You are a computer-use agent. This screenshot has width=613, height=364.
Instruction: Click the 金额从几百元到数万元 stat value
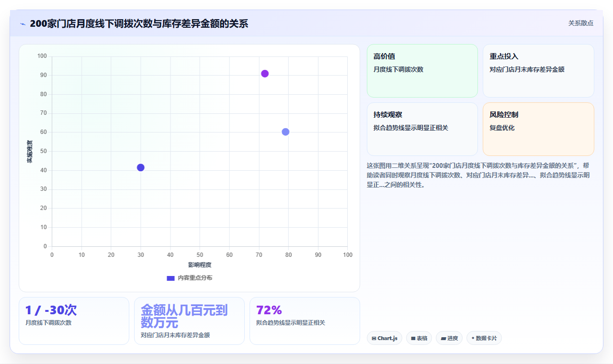click(x=184, y=316)
